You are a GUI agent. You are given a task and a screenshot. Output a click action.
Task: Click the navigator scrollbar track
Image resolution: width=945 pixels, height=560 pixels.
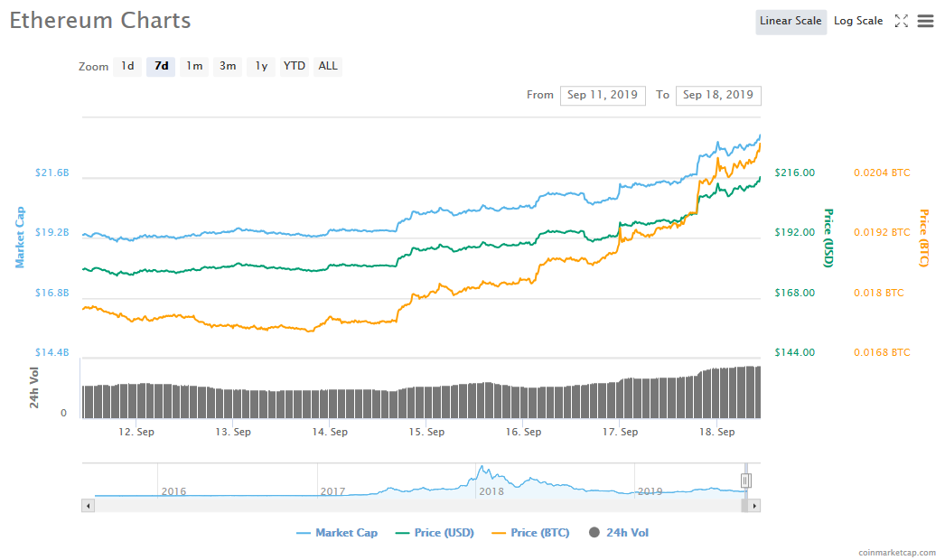pyautogui.click(x=417, y=506)
